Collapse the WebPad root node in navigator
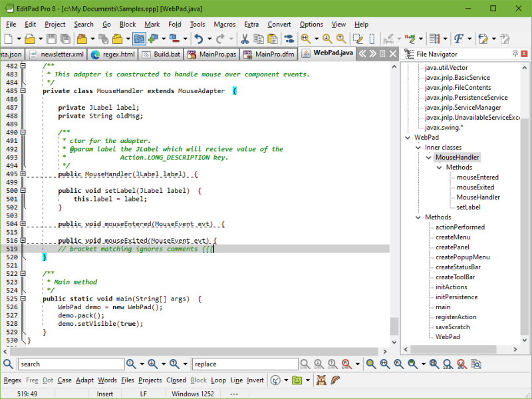The image size is (532, 399). (408, 138)
